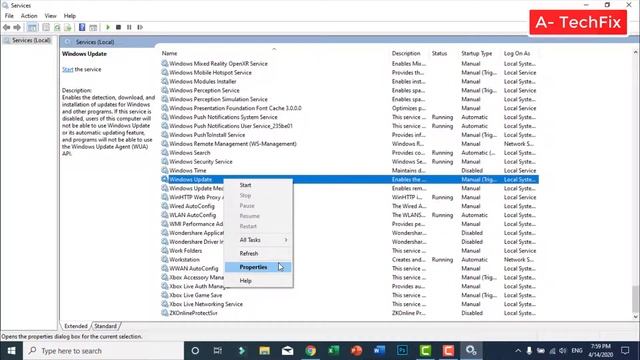Select Windows Mobile Hotspot Service row
Screen dimensions: 640x360
click(349, 73)
